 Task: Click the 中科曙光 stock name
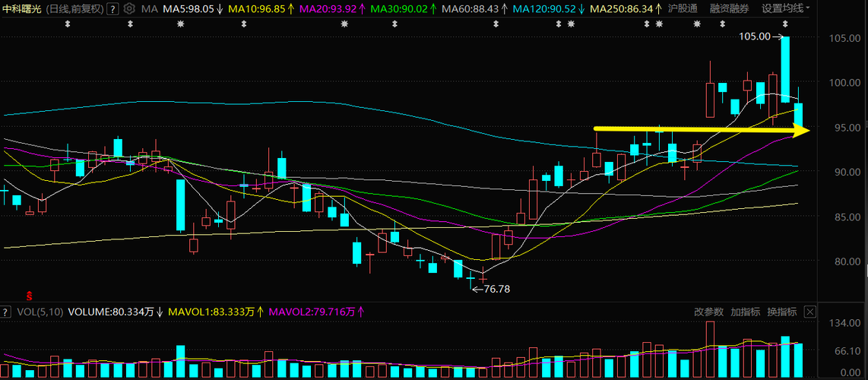22,8
